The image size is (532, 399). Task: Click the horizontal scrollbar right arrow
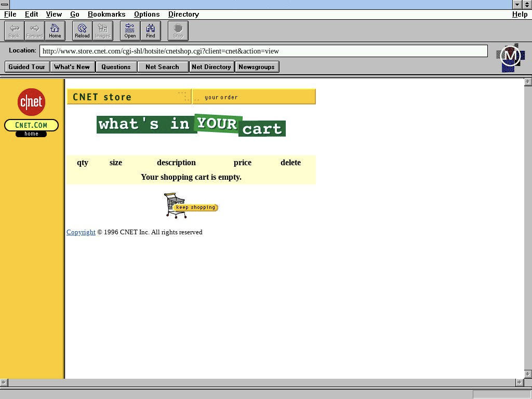pyautogui.click(x=519, y=383)
